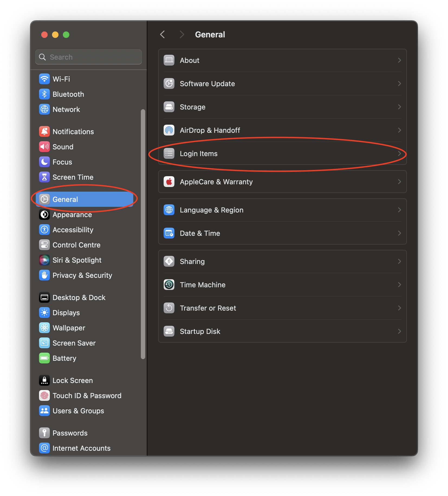
Task: Go back with the back arrow
Action: [163, 34]
